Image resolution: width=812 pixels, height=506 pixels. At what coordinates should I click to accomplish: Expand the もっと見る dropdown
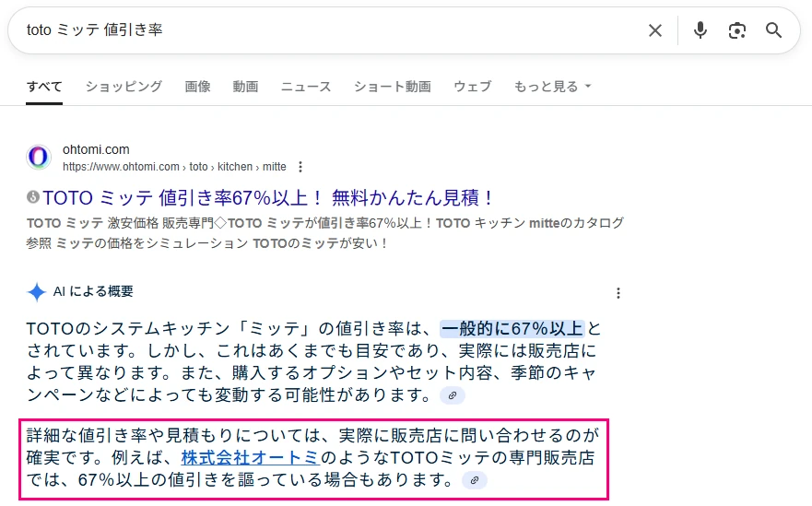click(x=552, y=87)
